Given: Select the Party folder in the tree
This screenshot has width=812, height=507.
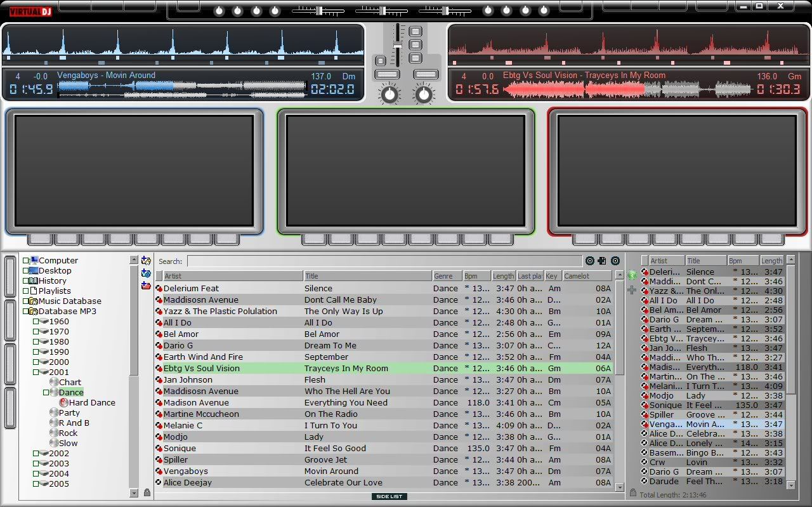Looking at the screenshot, I should tap(69, 412).
